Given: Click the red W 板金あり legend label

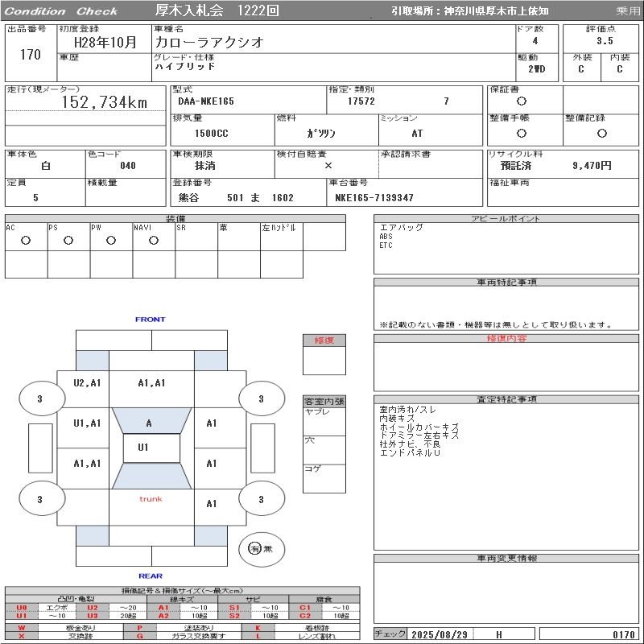Looking at the screenshot, I should [x=22, y=628].
